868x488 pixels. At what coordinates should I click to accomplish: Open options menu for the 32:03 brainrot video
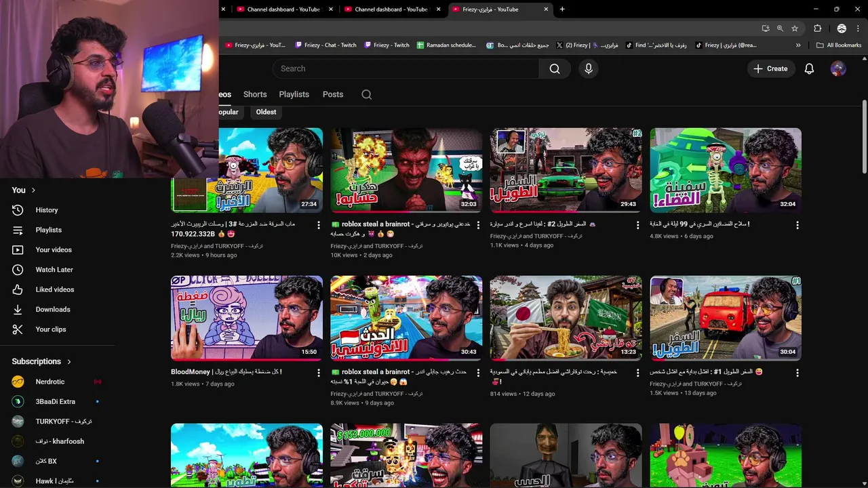click(478, 225)
